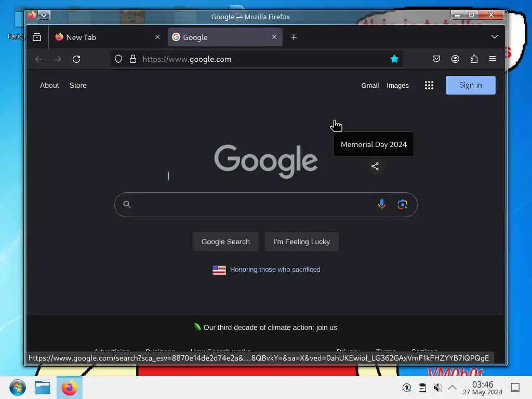
Task: Open the Store link
Action: pyautogui.click(x=78, y=86)
